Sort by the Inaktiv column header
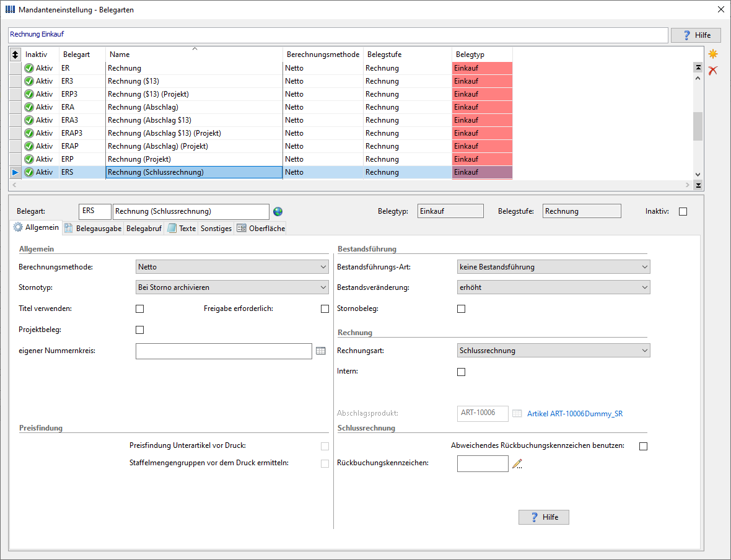The image size is (731, 560). click(40, 55)
